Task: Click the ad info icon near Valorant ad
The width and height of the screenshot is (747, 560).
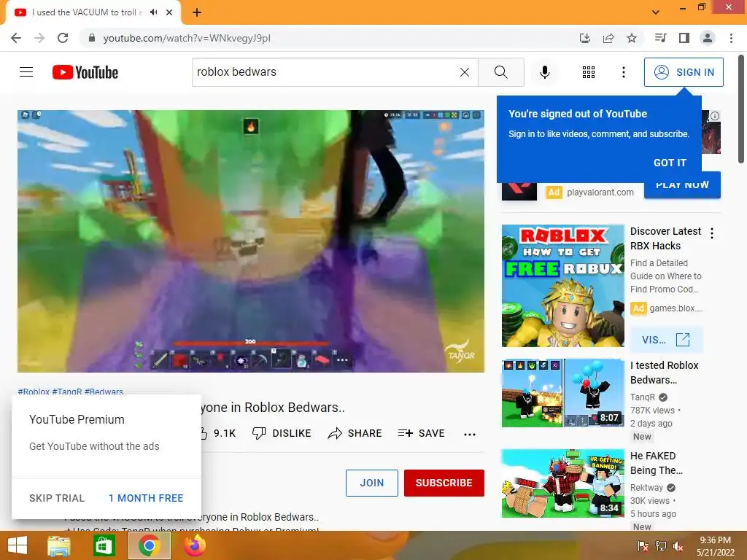Action: tap(715, 116)
